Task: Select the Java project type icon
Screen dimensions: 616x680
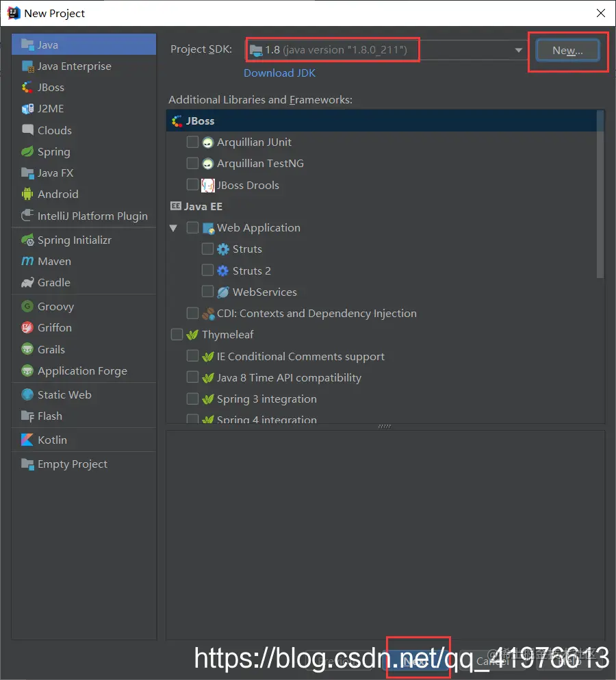Action: pyautogui.click(x=27, y=45)
